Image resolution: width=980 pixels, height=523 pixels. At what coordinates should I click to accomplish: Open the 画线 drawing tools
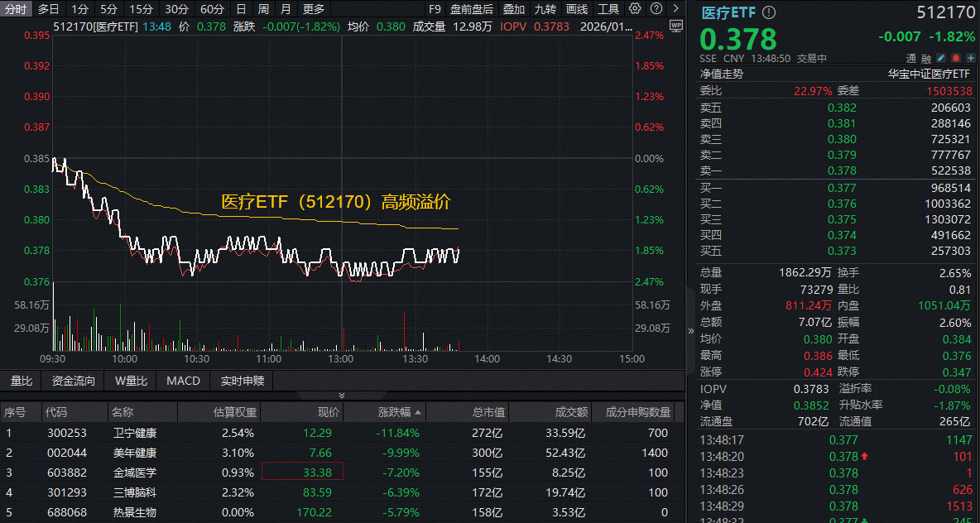point(577,9)
